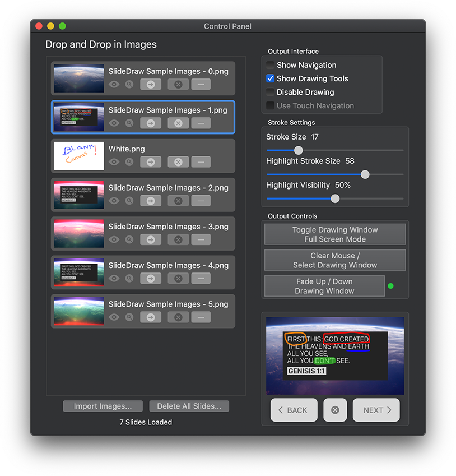The height and width of the screenshot is (476, 456).
Task: Click the eye icon for SlideDraw Sample Images - 1.png
Action: 114,123
